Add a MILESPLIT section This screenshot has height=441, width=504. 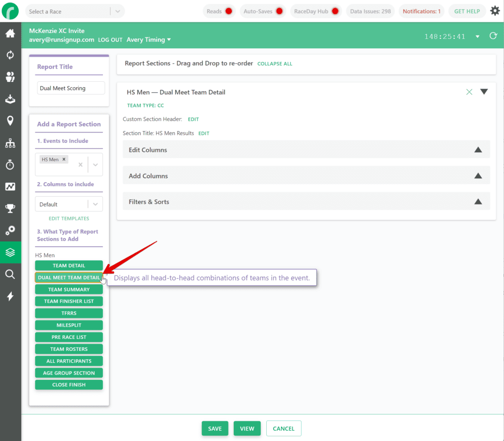tap(69, 325)
